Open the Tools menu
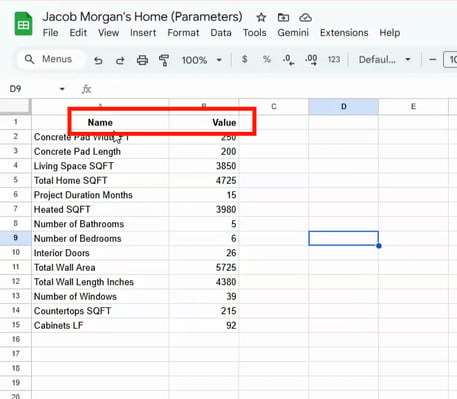Viewport: 457px width, 399px height. click(254, 33)
